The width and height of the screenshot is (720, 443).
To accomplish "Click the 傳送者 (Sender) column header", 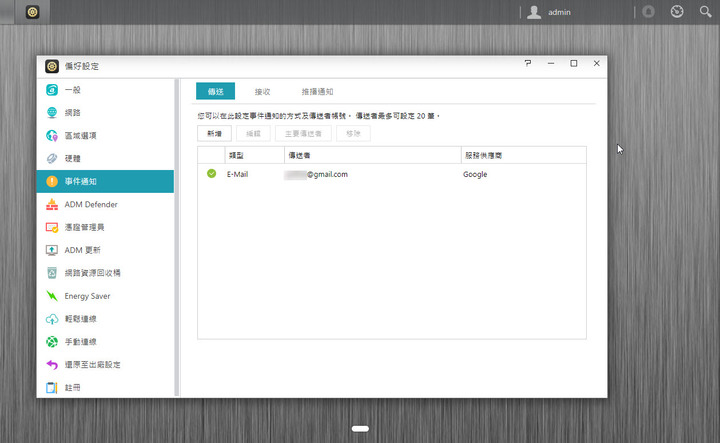I will [373, 155].
